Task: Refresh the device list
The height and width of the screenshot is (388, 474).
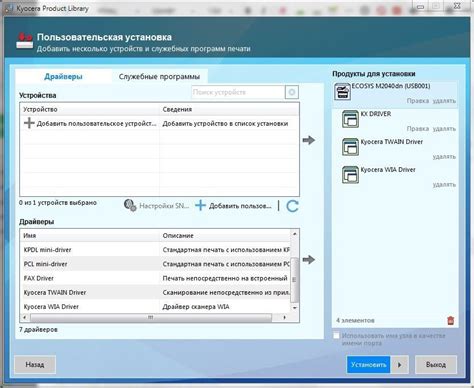Action: [x=292, y=206]
